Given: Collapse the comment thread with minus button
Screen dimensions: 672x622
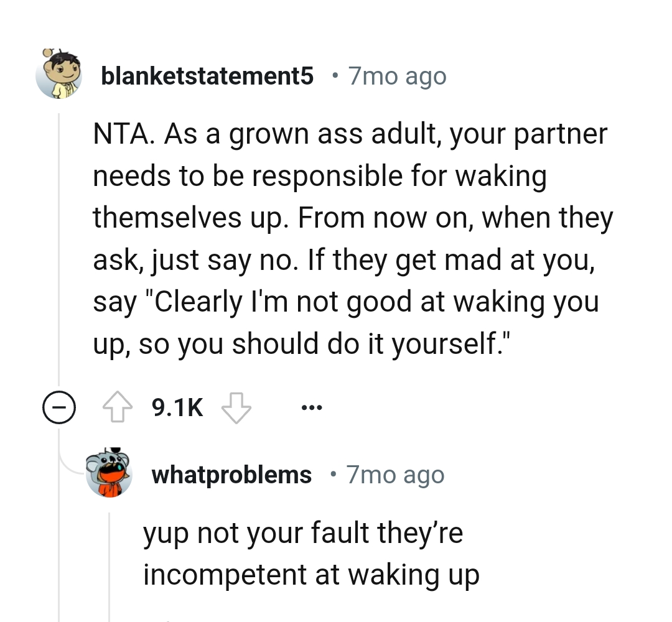Looking at the screenshot, I should point(59,407).
